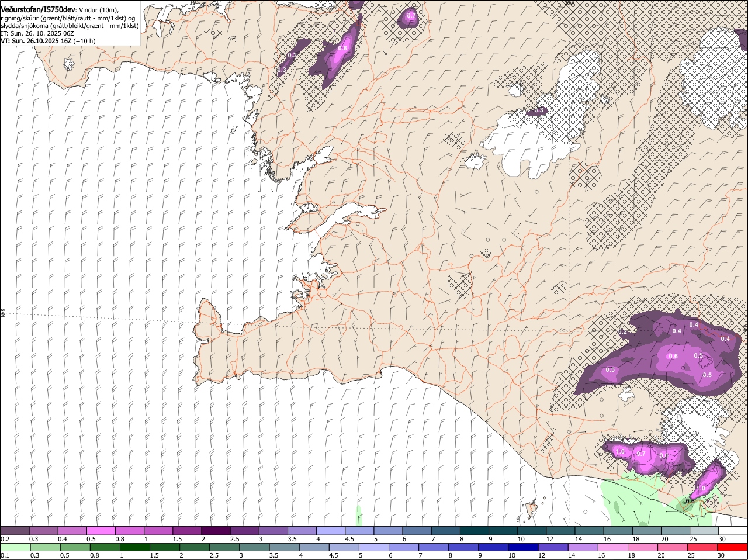
Task: Choose the white swatch ending the snow scale
Action: pos(733,531)
